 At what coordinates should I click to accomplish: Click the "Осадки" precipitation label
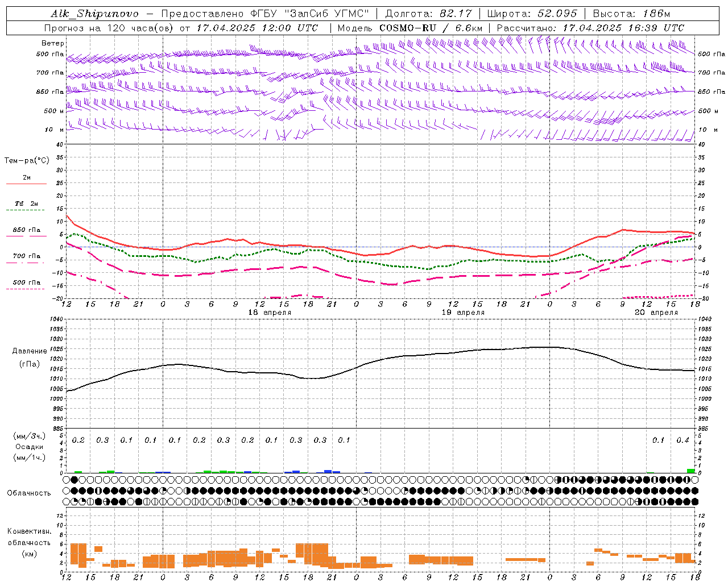(x=30, y=447)
